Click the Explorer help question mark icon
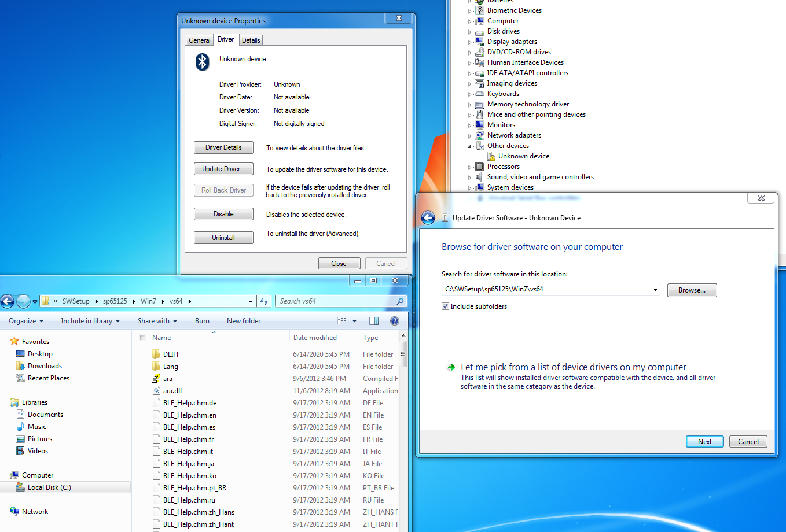This screenshot has height=532, width=786. 395,321
